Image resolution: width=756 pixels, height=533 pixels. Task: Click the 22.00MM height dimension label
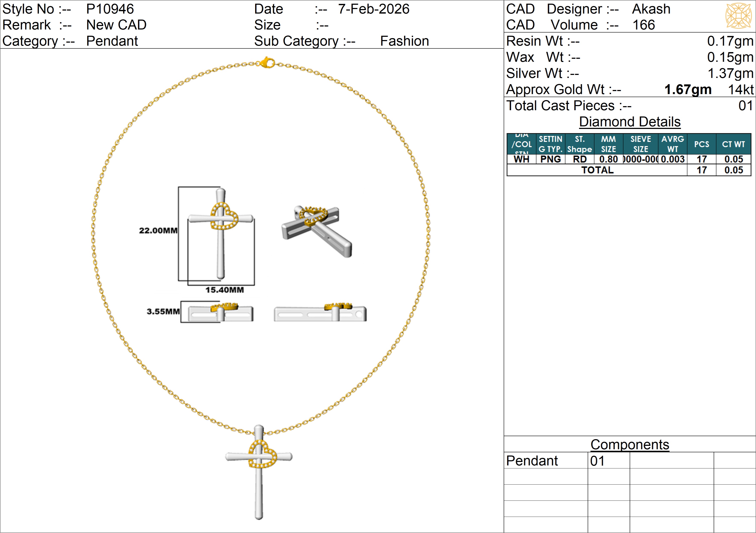pos(158,231)
